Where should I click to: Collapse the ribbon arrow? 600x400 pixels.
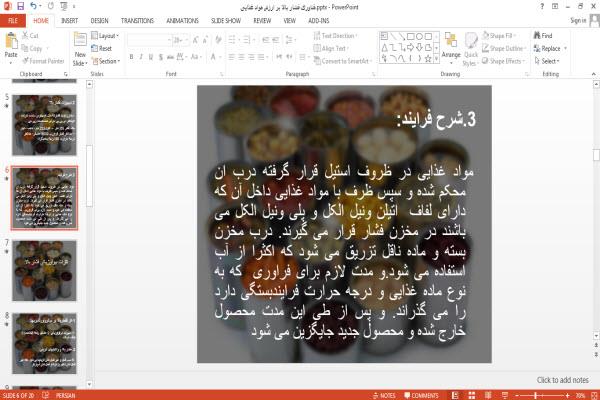pyautogui.click(x=593, y=74)
